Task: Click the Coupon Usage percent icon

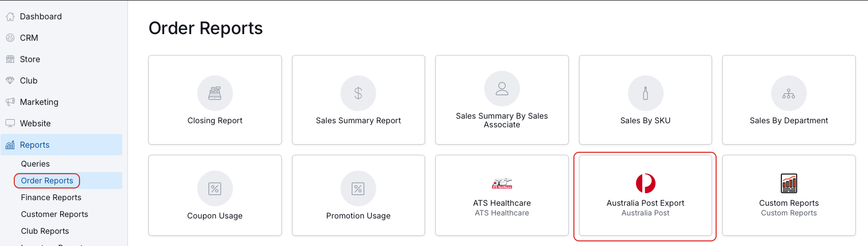Action: [x=215, y=188]
